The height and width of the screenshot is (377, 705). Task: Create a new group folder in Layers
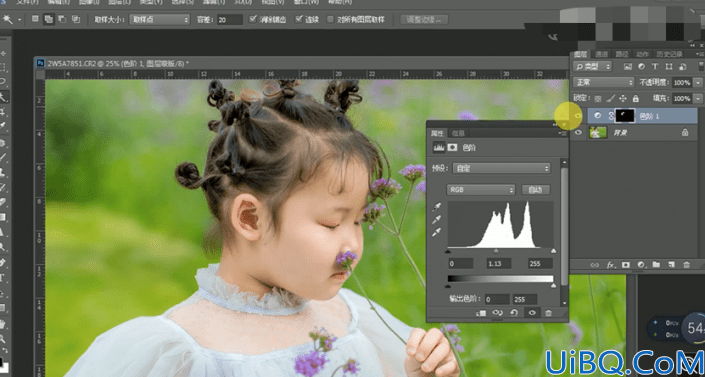coord(656,265)
